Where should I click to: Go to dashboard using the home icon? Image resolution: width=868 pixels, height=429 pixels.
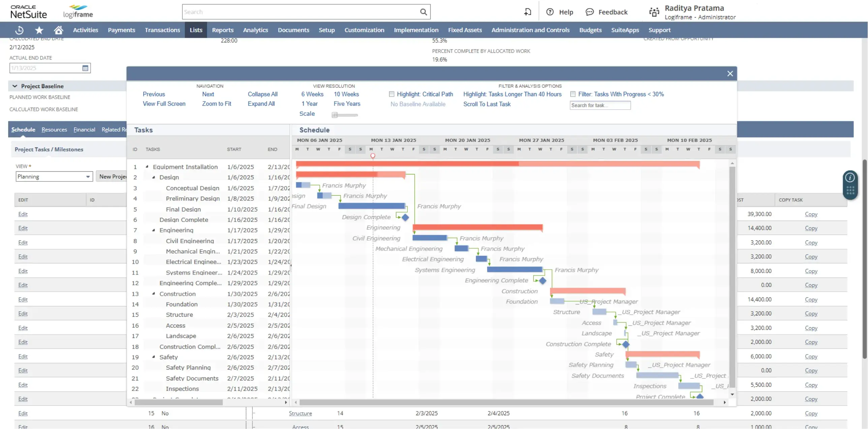coord(58,30)
